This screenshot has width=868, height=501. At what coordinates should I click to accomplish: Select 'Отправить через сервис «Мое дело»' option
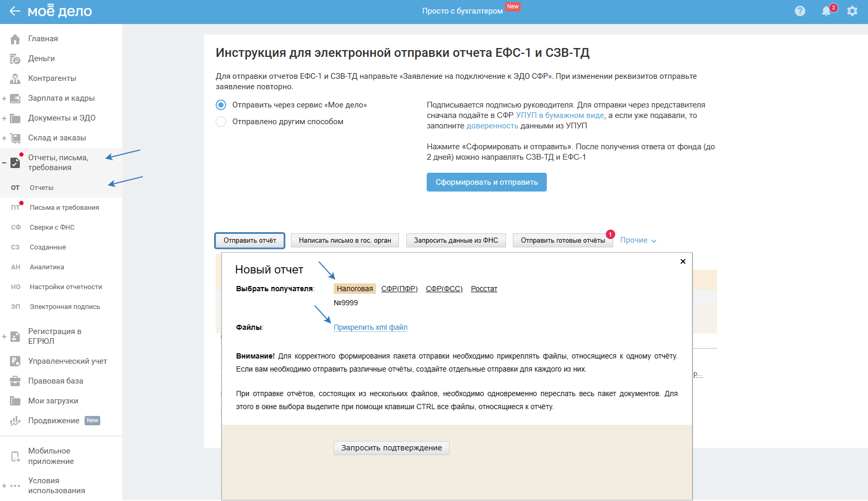coord(221,105)
